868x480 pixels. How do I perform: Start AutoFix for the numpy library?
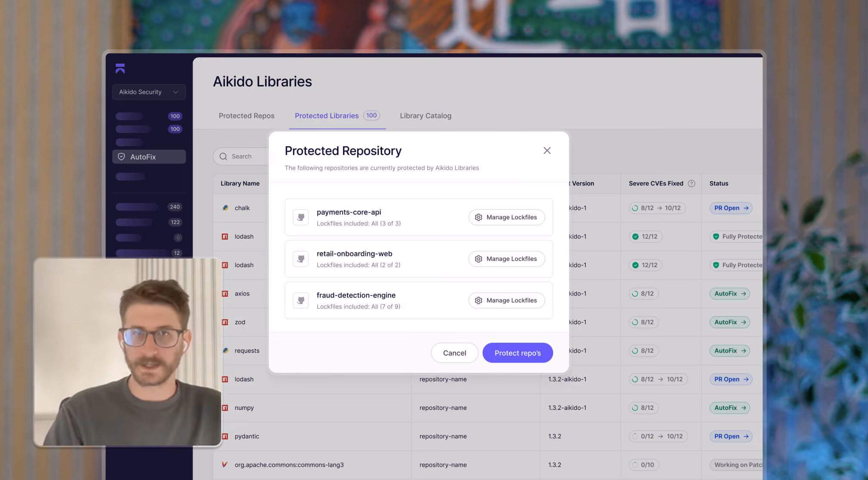click(730, 408)
